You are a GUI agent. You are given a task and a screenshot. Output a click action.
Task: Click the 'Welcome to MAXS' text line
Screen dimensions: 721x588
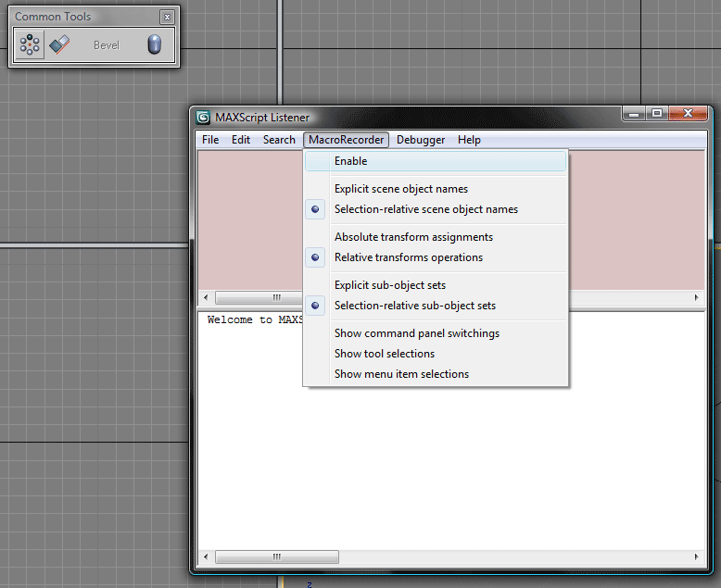pos(255,319)
